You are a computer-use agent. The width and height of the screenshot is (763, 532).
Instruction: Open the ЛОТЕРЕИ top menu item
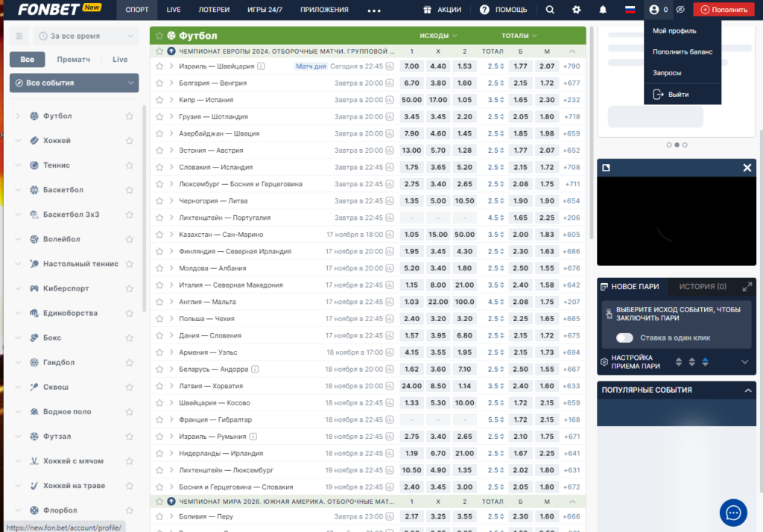pos(214,10)
